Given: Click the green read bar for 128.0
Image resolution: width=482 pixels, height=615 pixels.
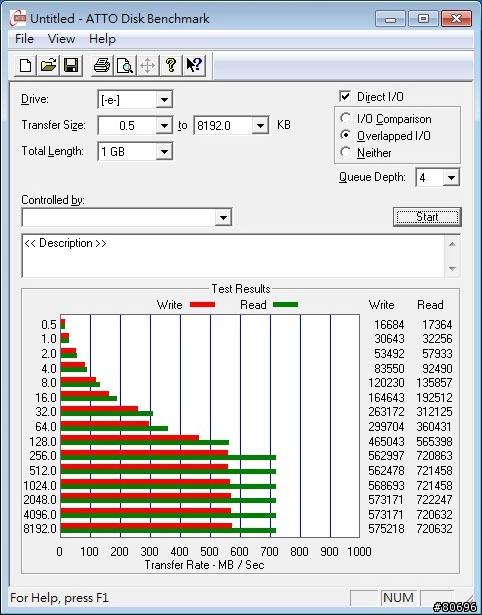Looking at the screenshot, I should 145,442.
